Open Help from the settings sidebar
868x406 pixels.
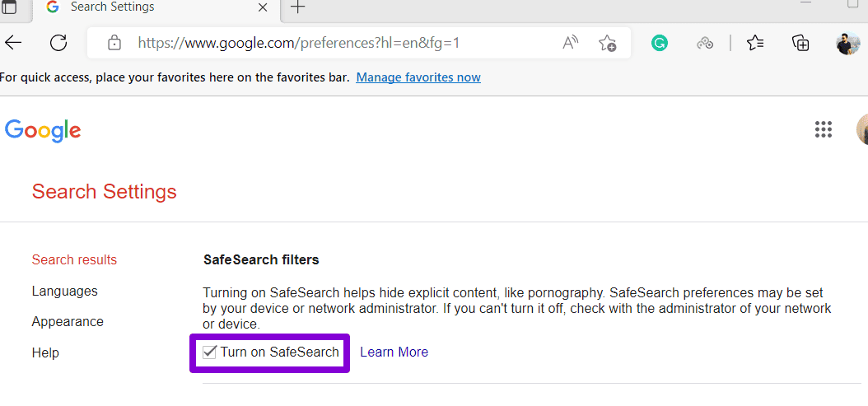tap(45, 352)
